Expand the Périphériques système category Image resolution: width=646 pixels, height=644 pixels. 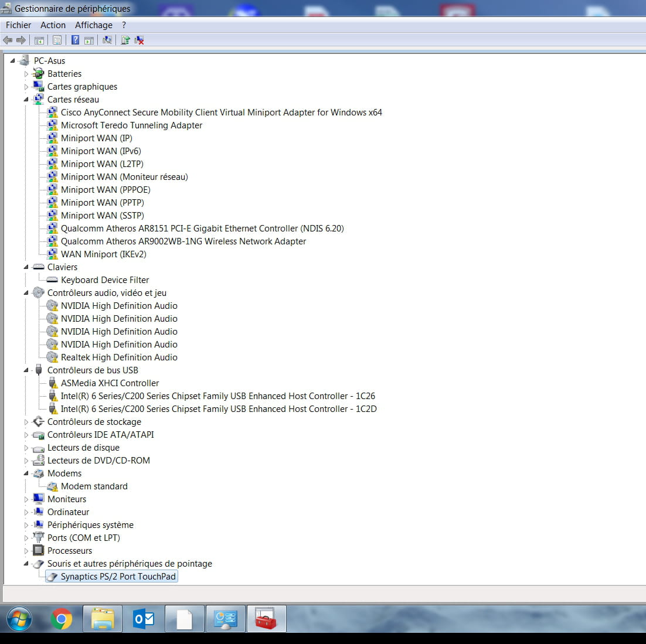point(26,524)
